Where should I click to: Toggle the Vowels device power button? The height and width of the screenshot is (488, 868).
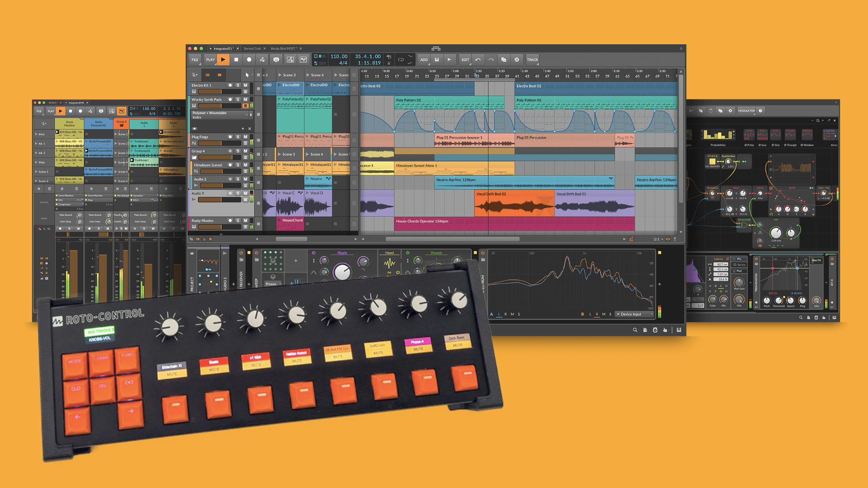pyautogui.click(x=408, y=253)
